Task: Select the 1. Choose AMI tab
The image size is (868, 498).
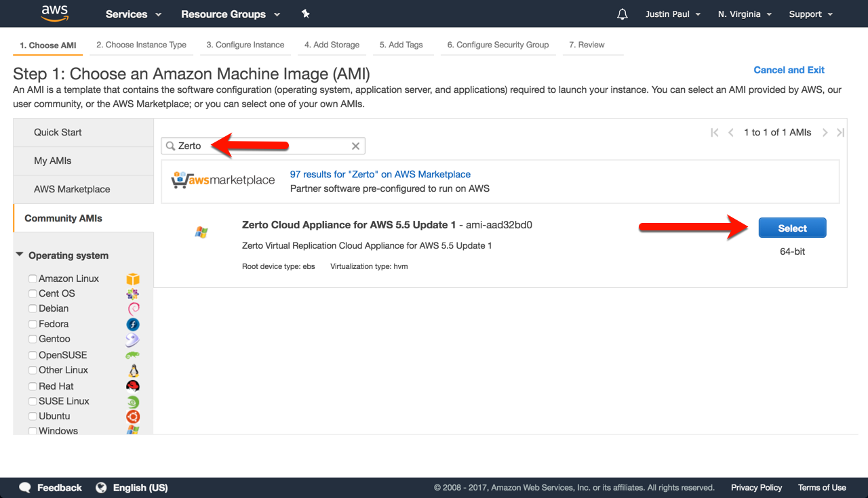Action: 47,45
